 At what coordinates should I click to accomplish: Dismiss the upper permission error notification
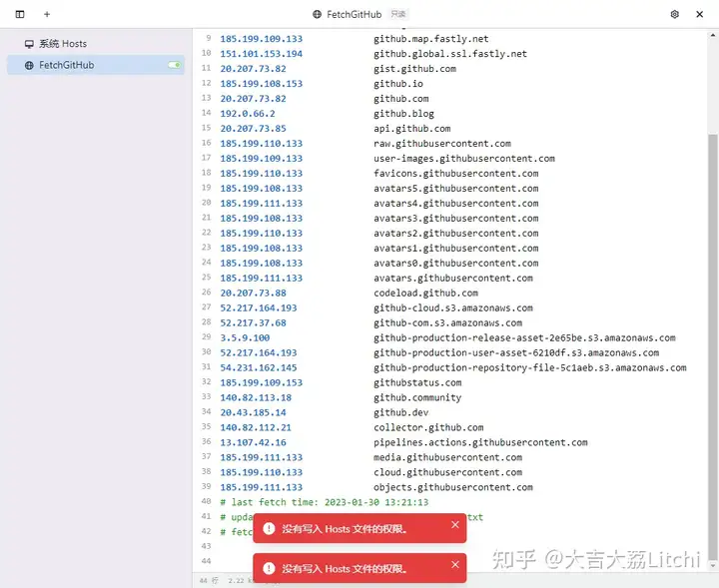[x=455, y=524]
